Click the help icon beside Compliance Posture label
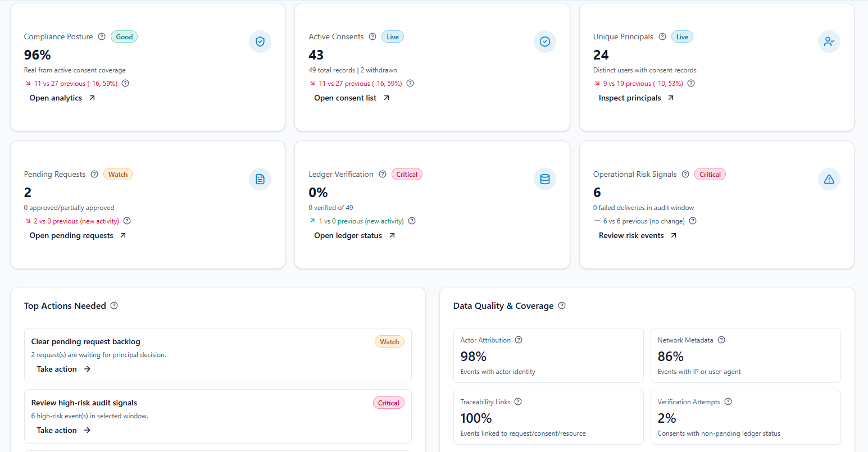 (102, 36)
